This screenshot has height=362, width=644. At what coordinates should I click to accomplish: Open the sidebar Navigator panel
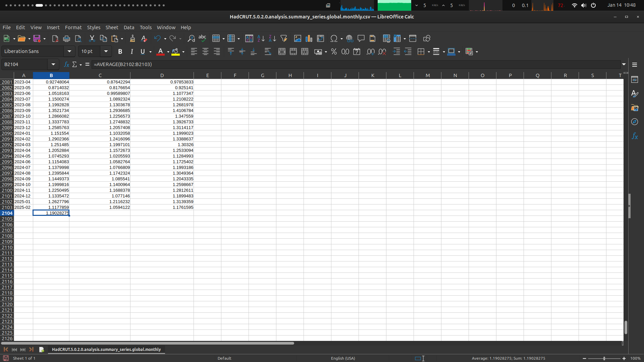tap(635, 122)
